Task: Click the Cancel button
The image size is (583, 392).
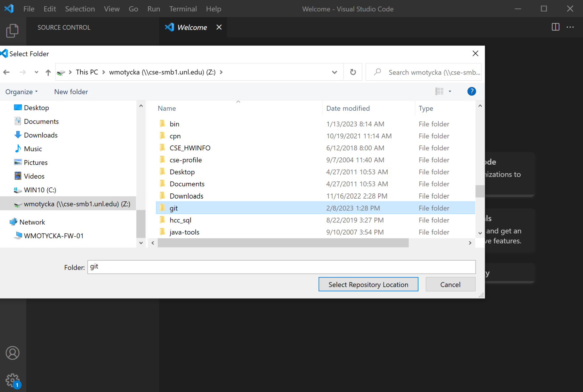Action: tap(450, 285)
